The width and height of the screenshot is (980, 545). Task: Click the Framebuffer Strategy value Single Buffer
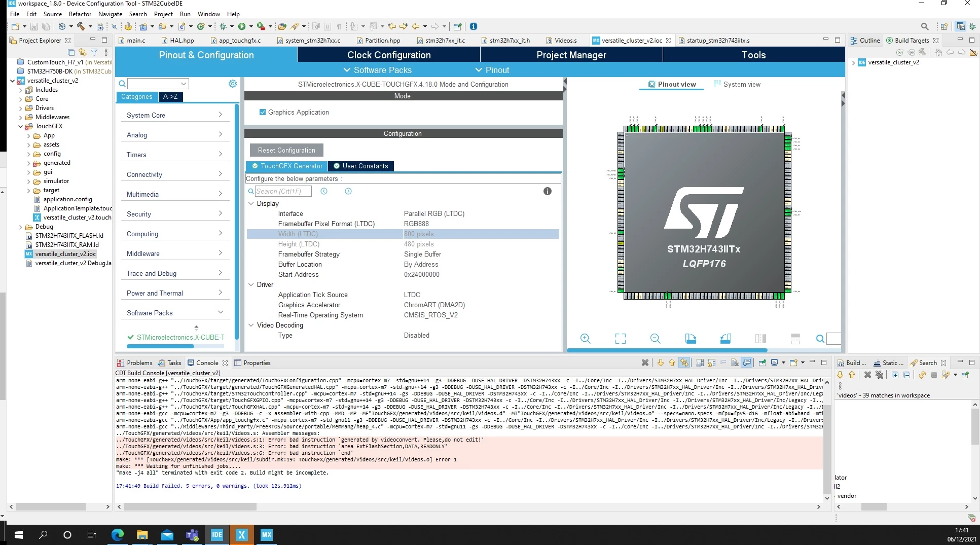[x=423, y=254]
